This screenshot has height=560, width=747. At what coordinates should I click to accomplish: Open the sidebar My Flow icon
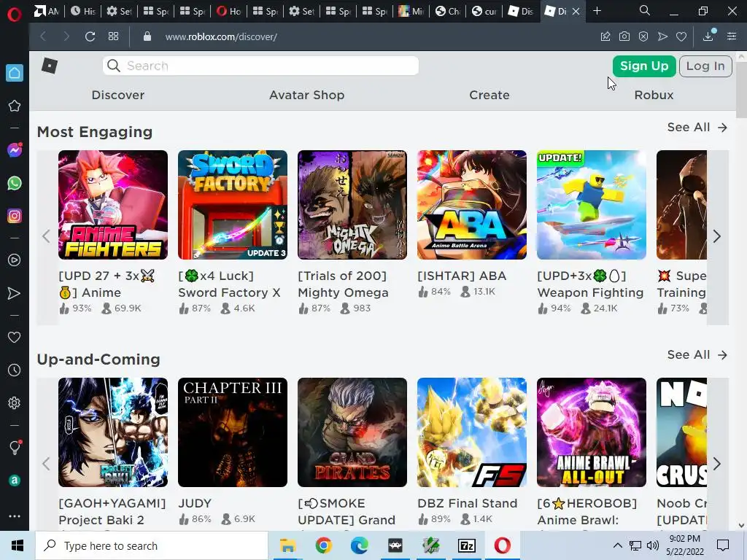click(x=15, y=293)
